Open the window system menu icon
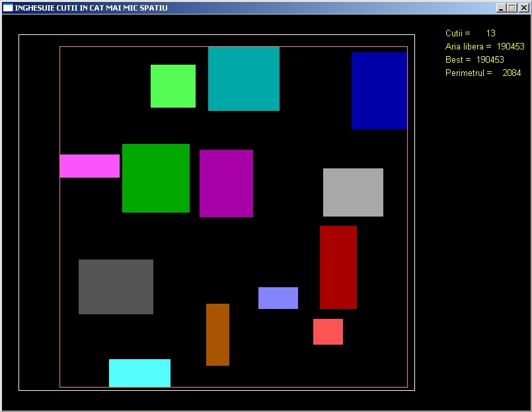This screenshot has height=412, width=532. 8,7
